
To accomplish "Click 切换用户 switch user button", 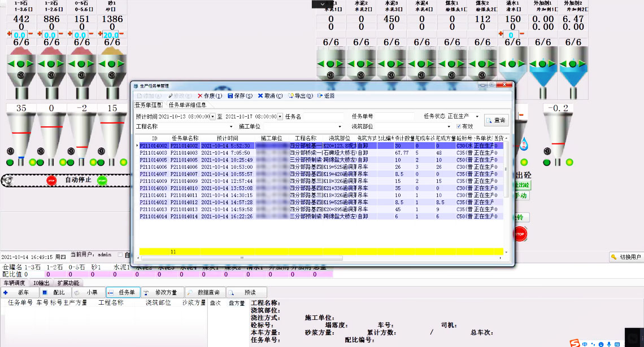I will coord(626,257).
